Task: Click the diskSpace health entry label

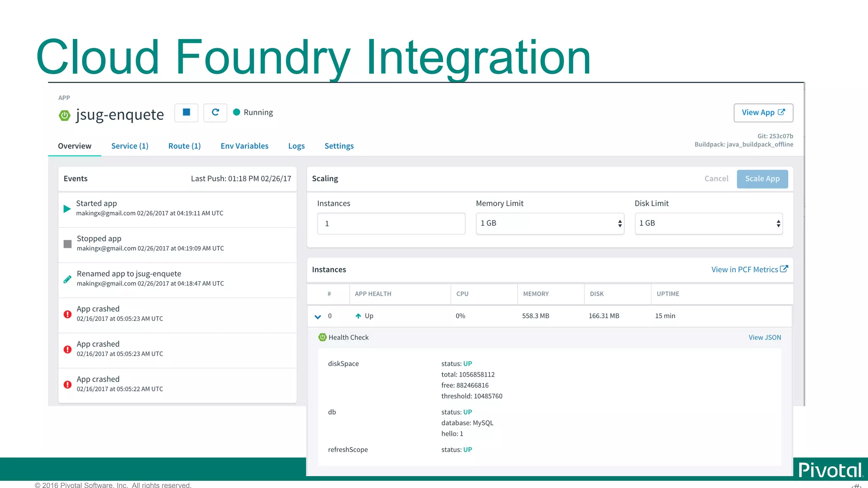Action: (343, 364)
